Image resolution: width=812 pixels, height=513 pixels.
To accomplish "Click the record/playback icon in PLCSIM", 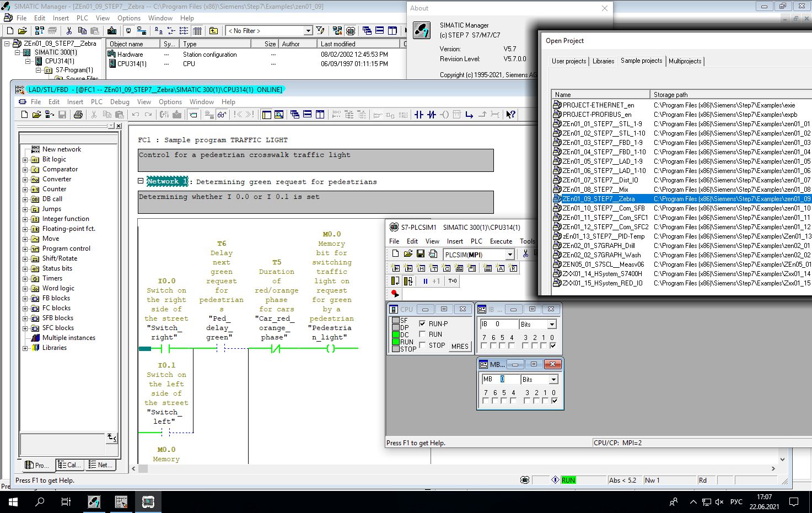I will [395, 294].
